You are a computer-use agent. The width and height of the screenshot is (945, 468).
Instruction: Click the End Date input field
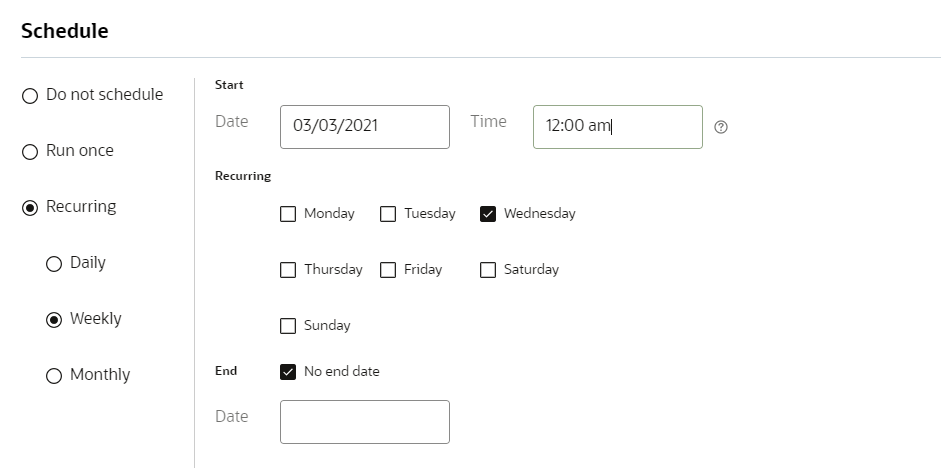pos(364,422)
